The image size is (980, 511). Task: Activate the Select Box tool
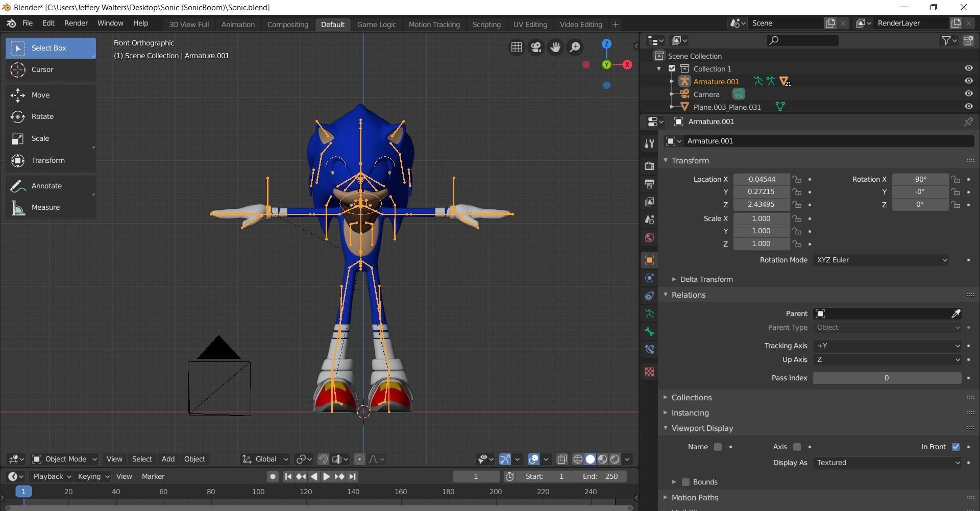pos(50,48)
